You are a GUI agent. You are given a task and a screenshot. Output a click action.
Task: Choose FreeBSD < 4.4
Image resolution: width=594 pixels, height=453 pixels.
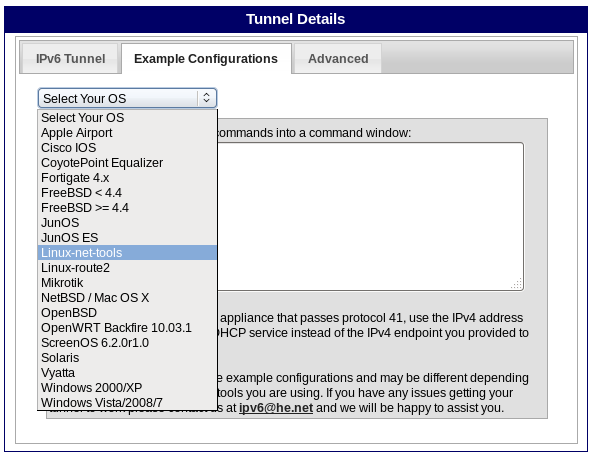[x=127, y=193]
